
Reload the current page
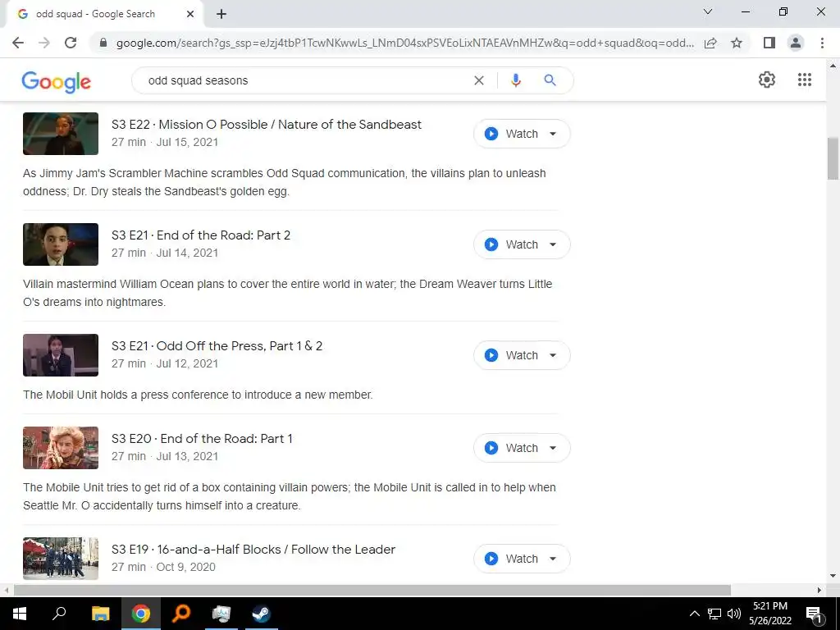71,43
